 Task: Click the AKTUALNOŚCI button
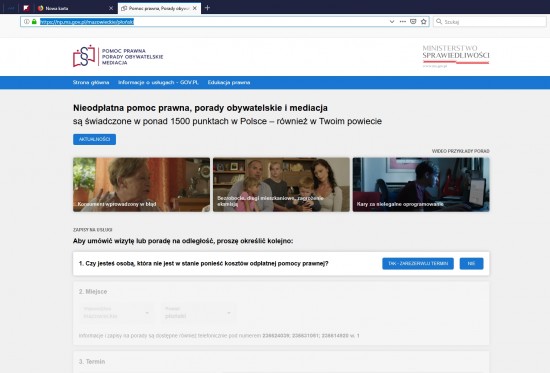[94, 139]
